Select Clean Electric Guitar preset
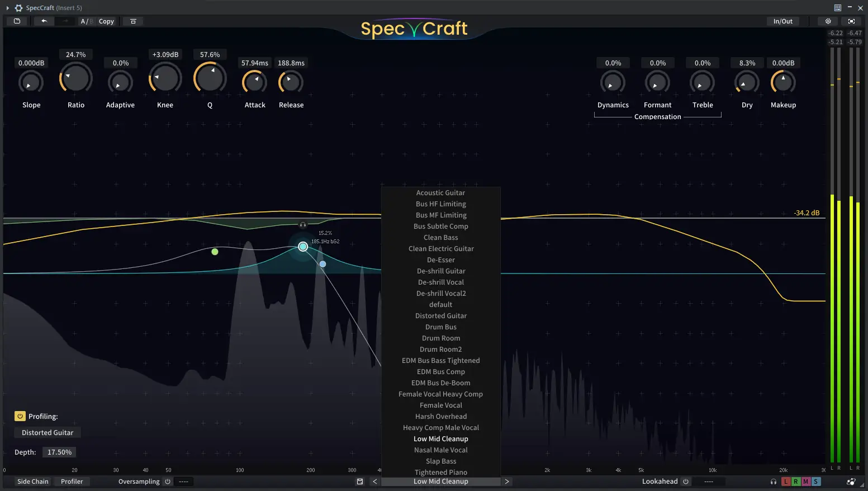The width and height of the screenshot is (868, 491). click(x=441, y=249)
